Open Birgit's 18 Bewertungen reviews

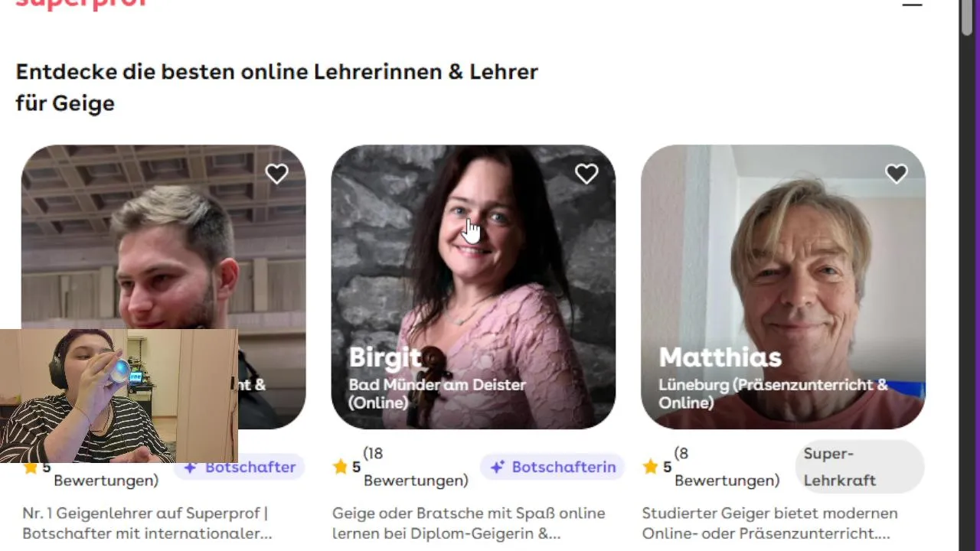[416, 467]
